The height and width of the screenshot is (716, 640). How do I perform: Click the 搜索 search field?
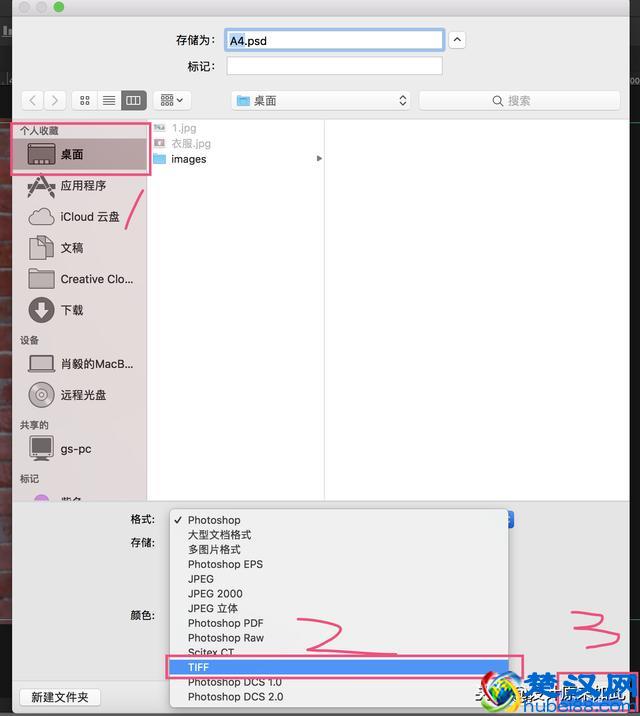pos(519,100)
